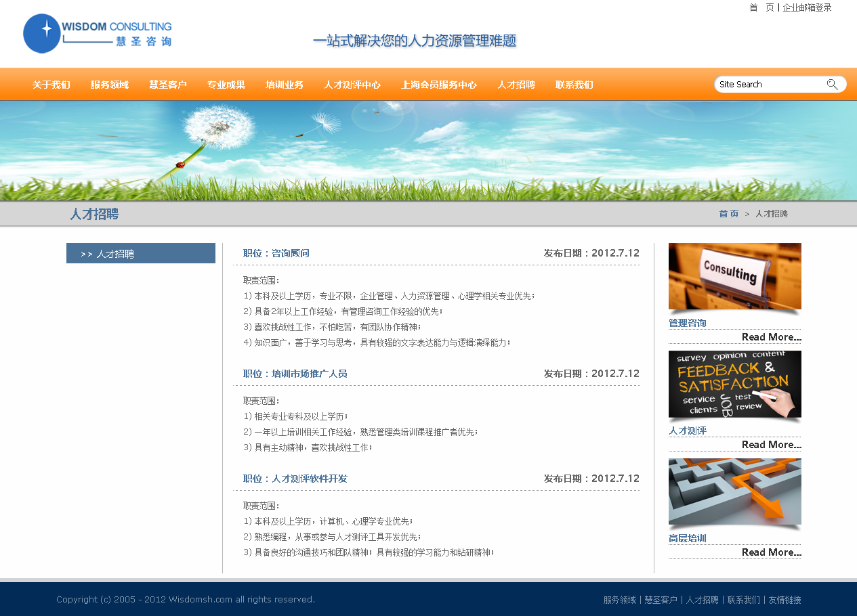The height and width of the screenshot is (616, 857).
Task: Click 联系我们 in the orange navigation bar
Action: coord(574,85)
